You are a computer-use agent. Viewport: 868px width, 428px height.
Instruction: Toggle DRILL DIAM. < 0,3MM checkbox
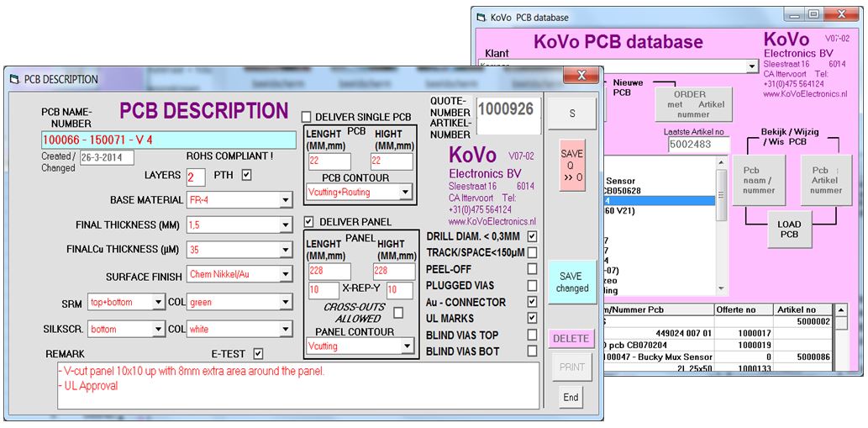(x=532, y=236)
